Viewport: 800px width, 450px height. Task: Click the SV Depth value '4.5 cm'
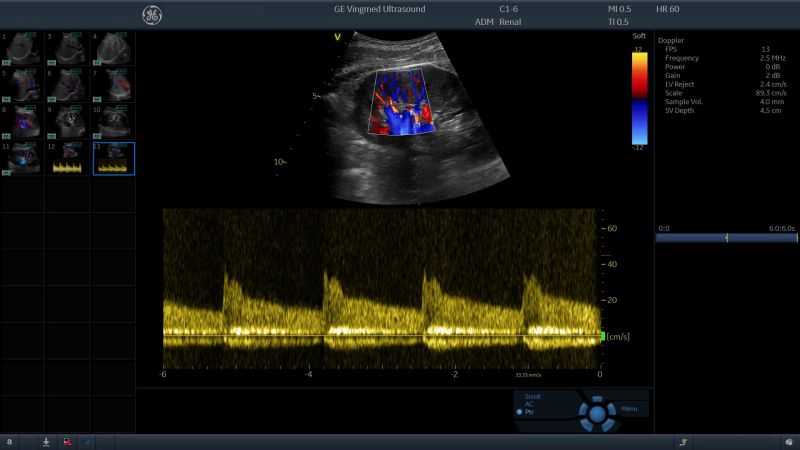click(770, 110)
